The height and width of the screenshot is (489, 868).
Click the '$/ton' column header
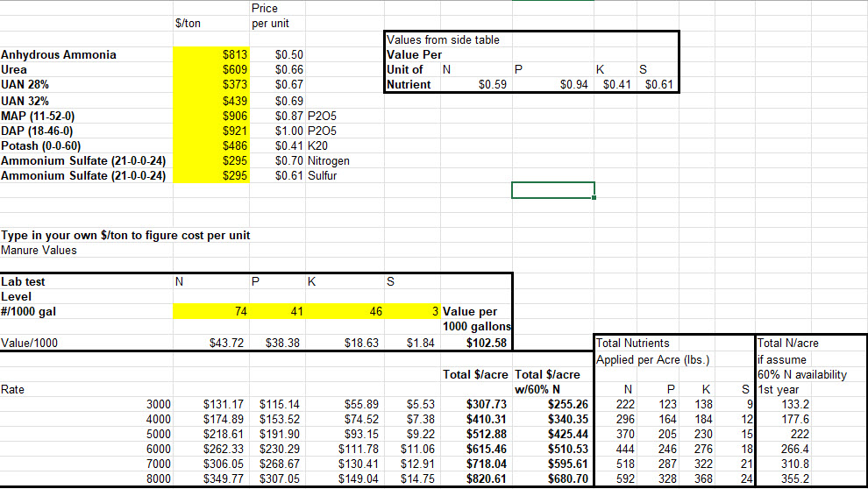coord(188,24)
